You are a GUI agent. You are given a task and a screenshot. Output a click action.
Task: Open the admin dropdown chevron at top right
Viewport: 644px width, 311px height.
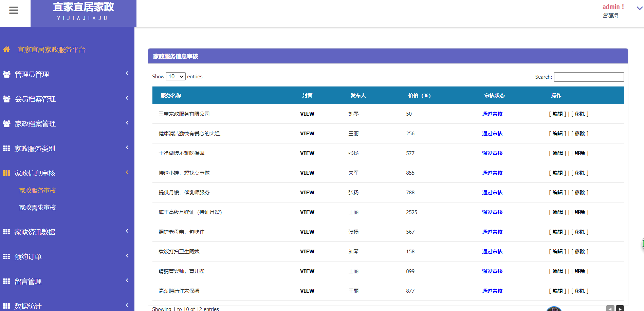click(639, 8)
